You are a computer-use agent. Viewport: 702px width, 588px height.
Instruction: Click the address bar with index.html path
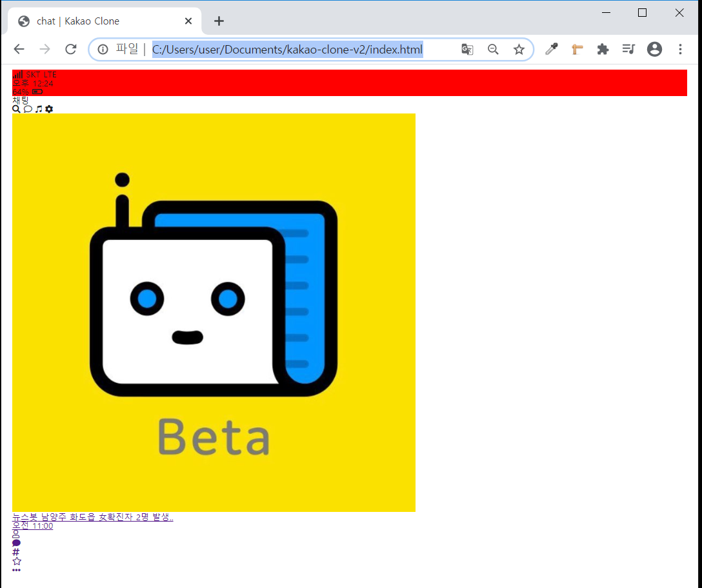click(287, 49)
